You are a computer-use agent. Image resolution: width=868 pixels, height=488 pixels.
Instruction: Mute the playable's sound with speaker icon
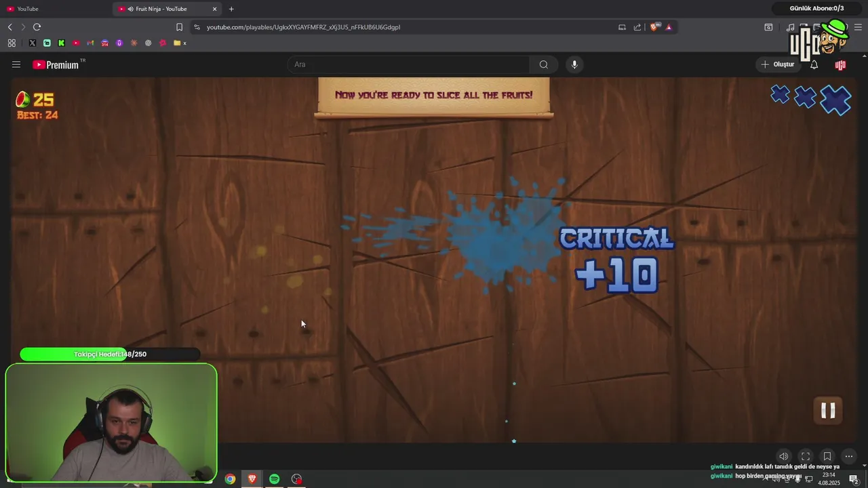783,456
